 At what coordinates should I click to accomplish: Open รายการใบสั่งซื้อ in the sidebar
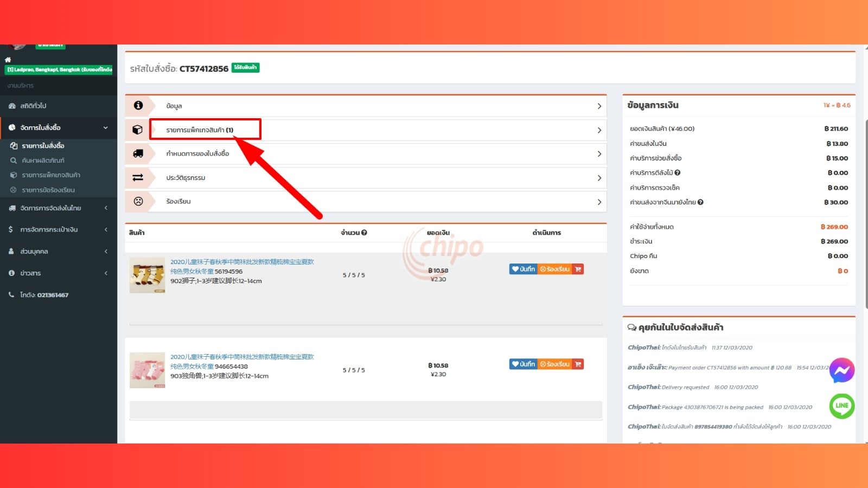pyautogui.click(x=43, y=146)
